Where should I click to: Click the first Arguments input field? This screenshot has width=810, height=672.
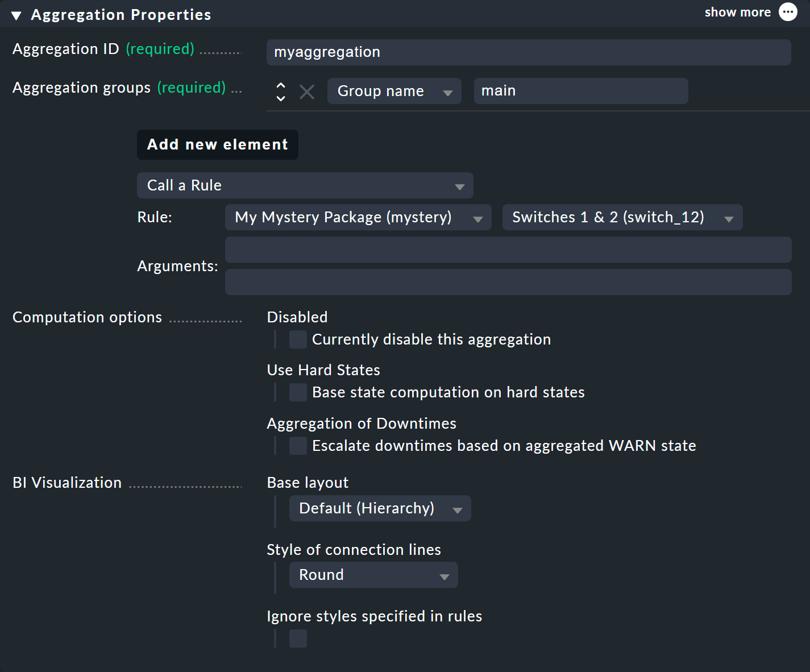[x=508, y=250]
